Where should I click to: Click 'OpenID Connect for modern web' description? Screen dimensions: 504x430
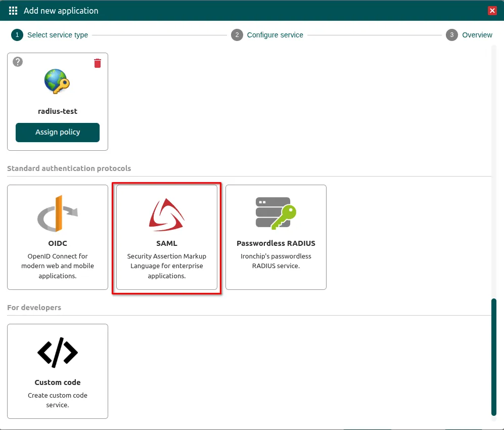pos(58,266)
